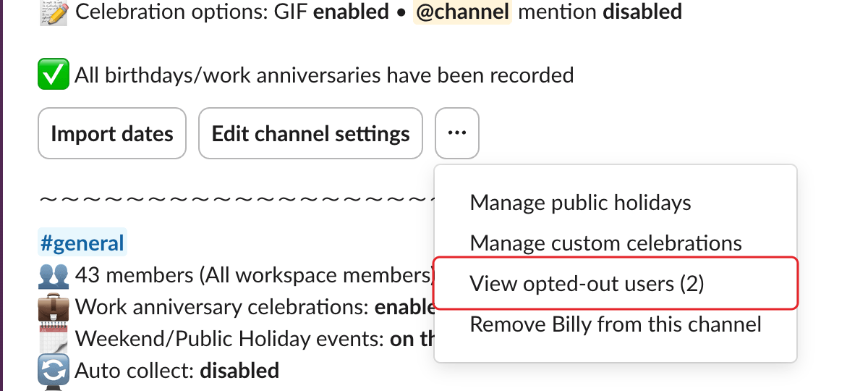The height and width of the screenshot is (391, 868).
Task: Click "Weekend/Public Holiday events" line
Action: 255,339
